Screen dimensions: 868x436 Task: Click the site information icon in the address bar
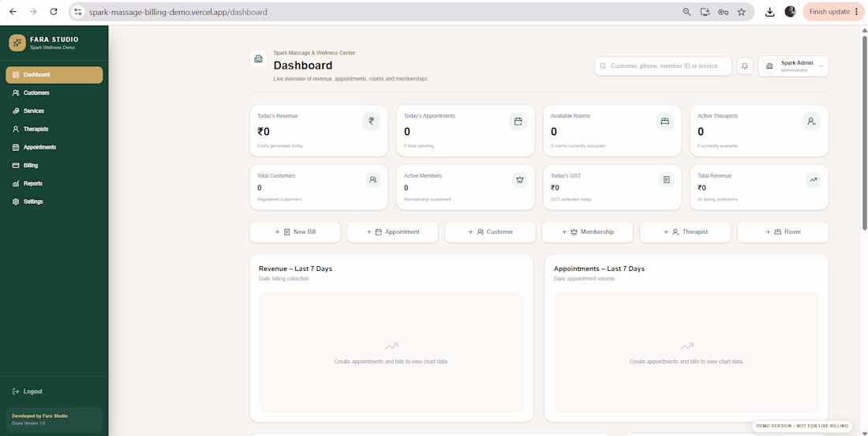[x=78, y=12]
